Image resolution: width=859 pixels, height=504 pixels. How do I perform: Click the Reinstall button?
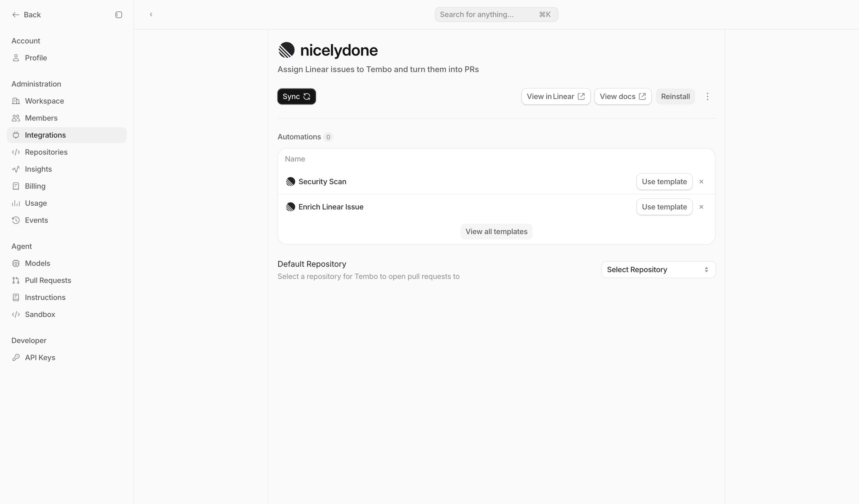pos(675,97)
